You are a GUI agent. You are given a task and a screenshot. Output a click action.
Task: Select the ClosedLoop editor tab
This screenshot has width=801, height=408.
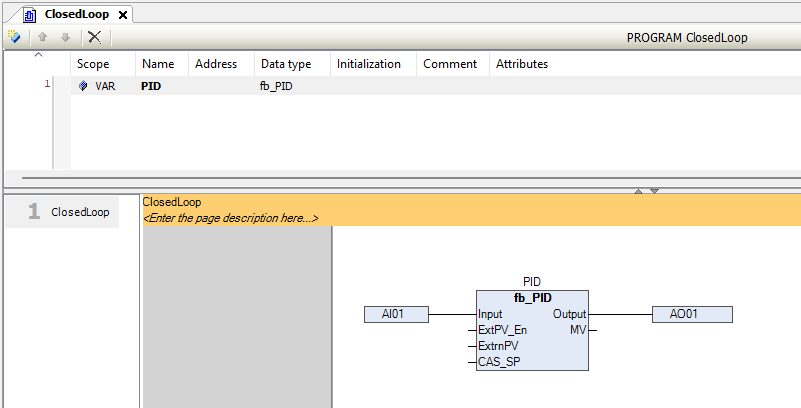(x=78, y=15)
